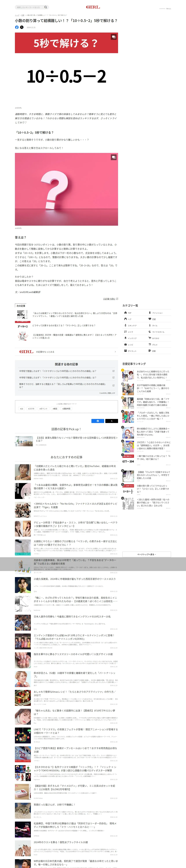Screen dimensions: 186x868
Task: Open the 恋愛 heart category icon
Action: pyautogui.click(x=150, y=319)
